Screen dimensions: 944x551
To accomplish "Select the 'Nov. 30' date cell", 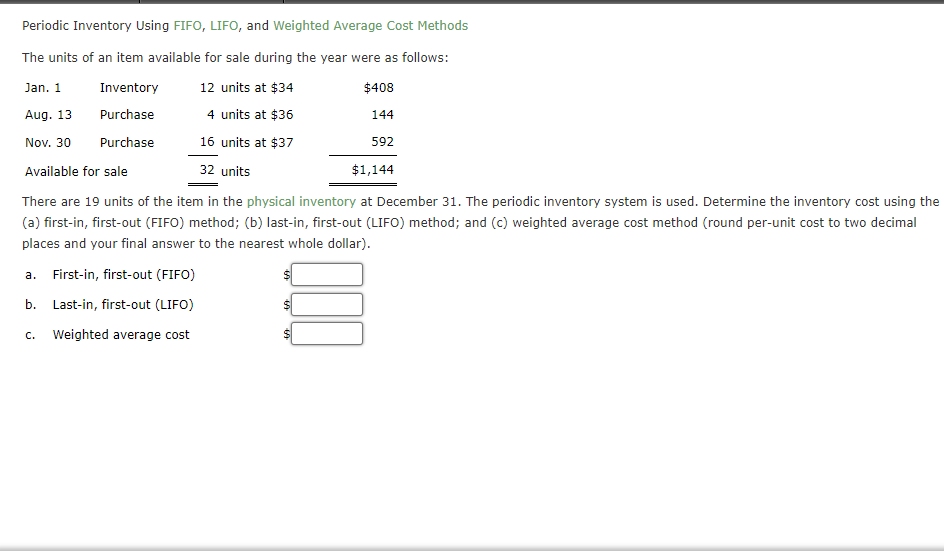I will [48, 143].
